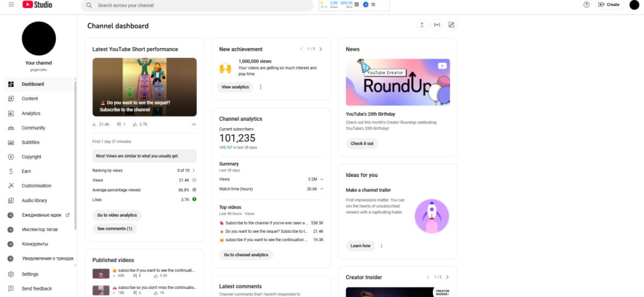This screenshot has height=297, width=644.
Task: Focus the Search across your channel field
Action: (x=197, y=5)
